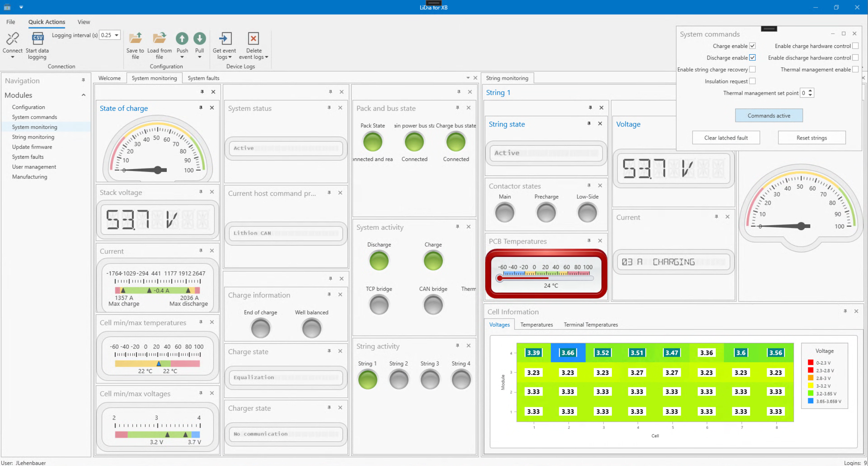Click the green Push arrow icon

pos(182,39)
